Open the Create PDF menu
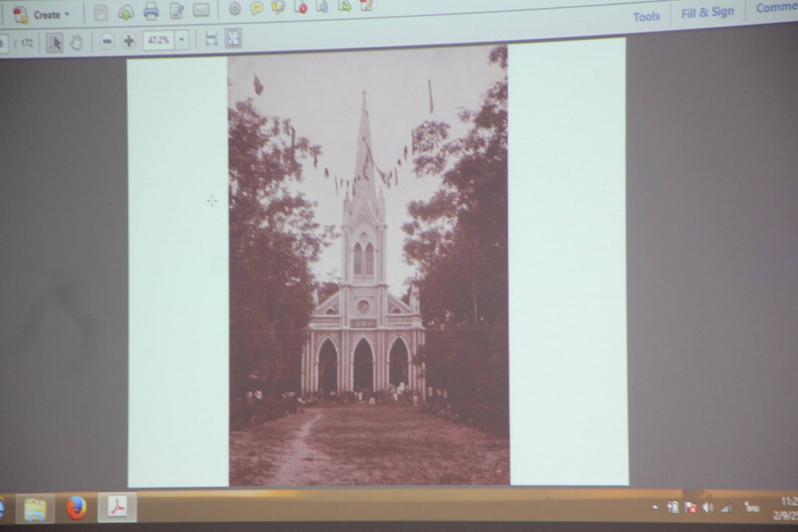 point(42,14)
